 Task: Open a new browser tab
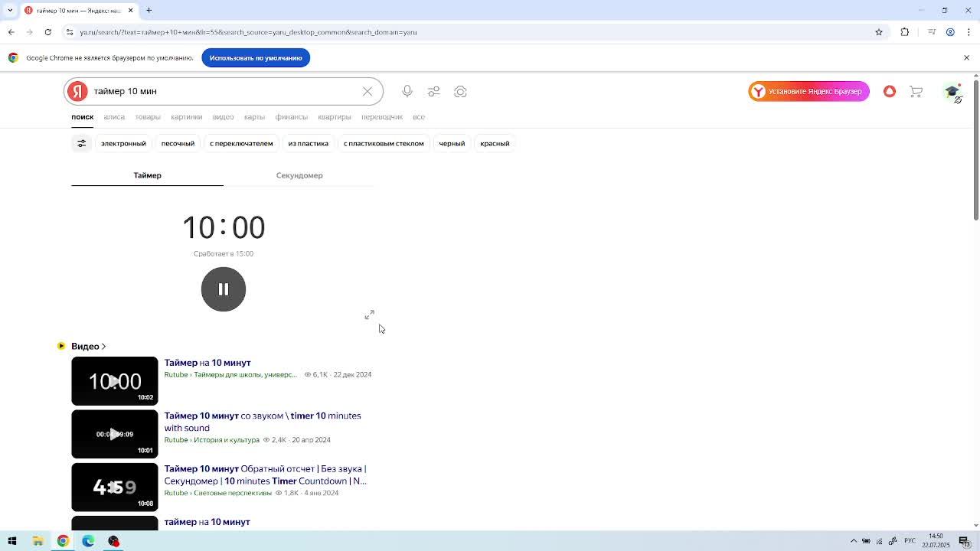click(149, 10)
